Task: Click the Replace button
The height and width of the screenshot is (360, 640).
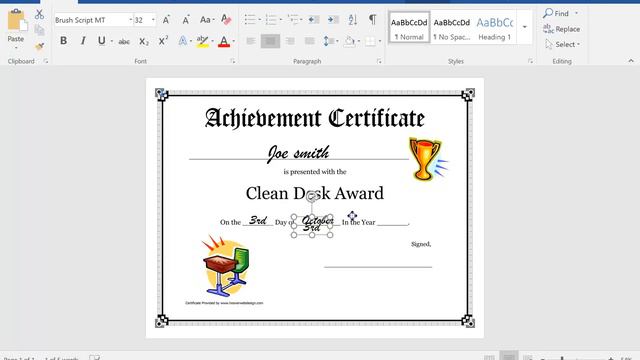Action: [x=562, y=29]
